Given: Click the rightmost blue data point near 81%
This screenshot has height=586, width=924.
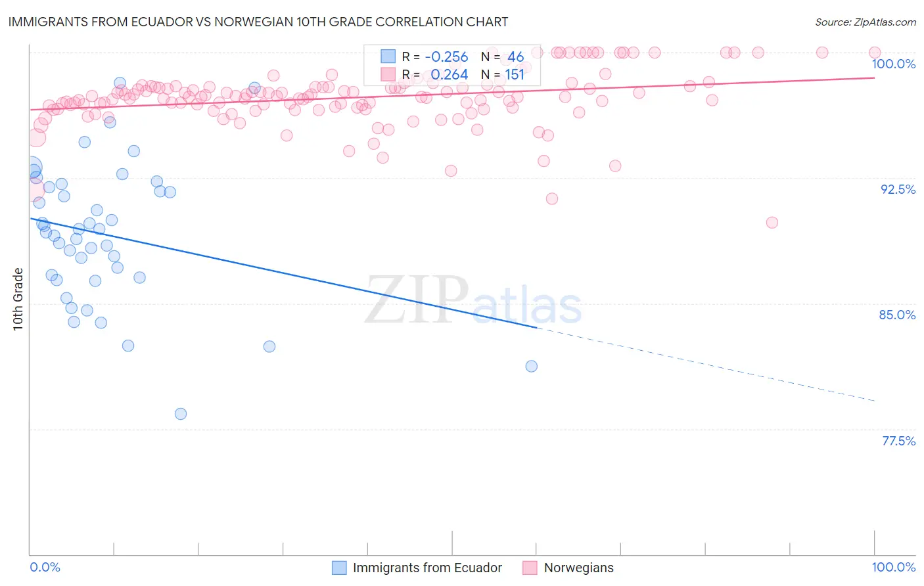Looking at the screenshot, I should 532,366.
